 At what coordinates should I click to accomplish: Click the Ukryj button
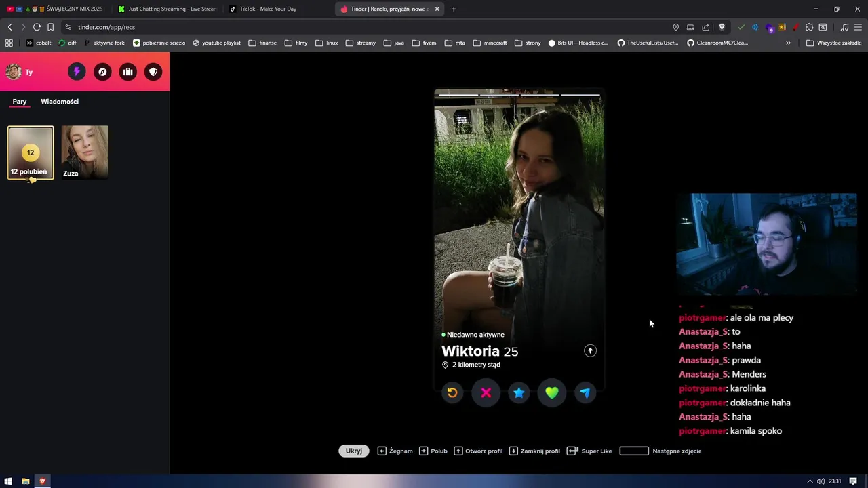pyautogui.click(x=354, y=451)
